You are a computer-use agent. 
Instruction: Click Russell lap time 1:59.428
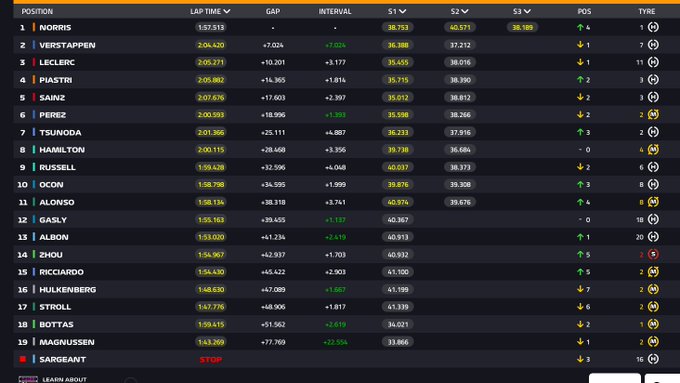pyautogui.click(x=211, y=167)
